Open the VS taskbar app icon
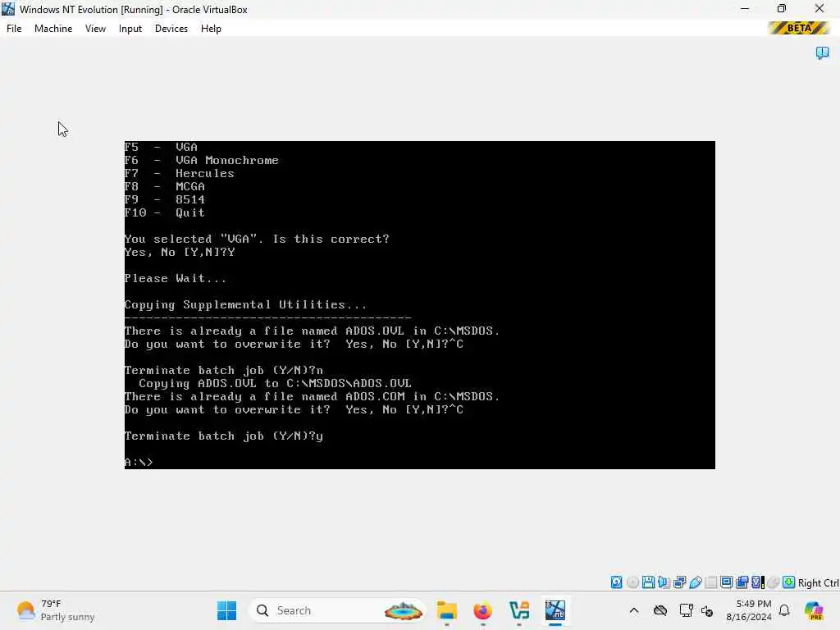Screen dimensions: 840x630 [519, 610]
